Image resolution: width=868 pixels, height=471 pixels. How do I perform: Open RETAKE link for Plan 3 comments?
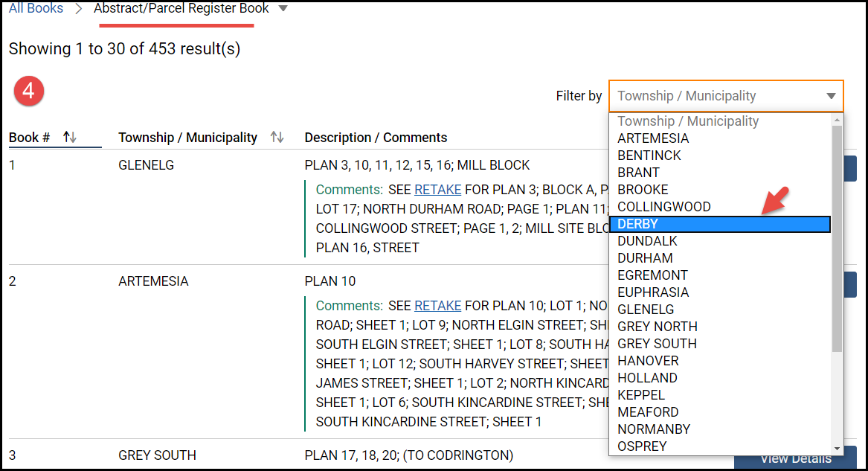click(x=437, y=190)
